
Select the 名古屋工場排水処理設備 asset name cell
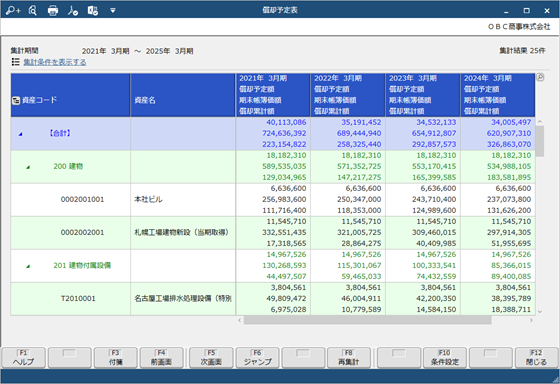click(183, 299)
